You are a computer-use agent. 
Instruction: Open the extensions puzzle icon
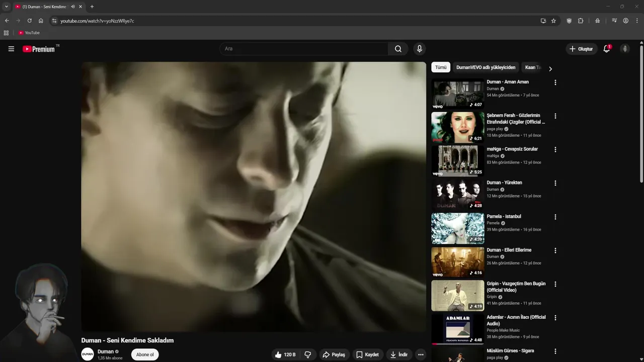click(581, 21)
